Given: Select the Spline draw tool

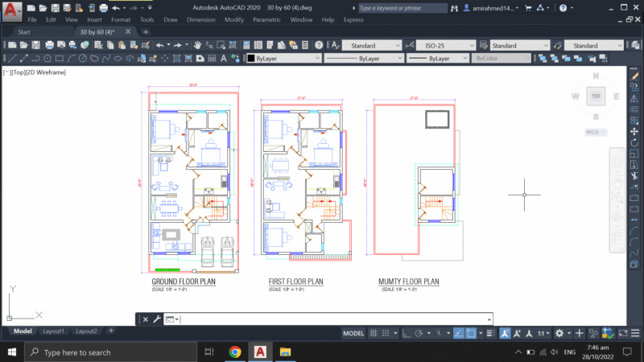Looking at the screenshot, I should click(106, 59).
